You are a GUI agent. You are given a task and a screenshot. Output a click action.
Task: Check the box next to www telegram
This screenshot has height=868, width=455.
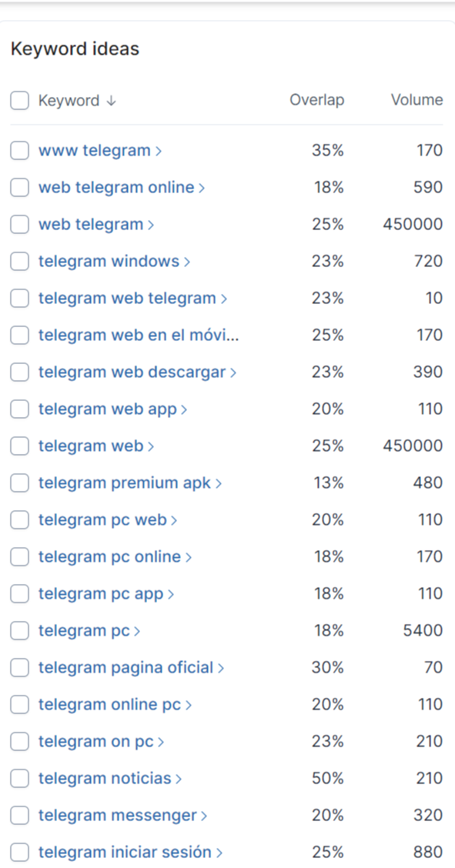19,150
